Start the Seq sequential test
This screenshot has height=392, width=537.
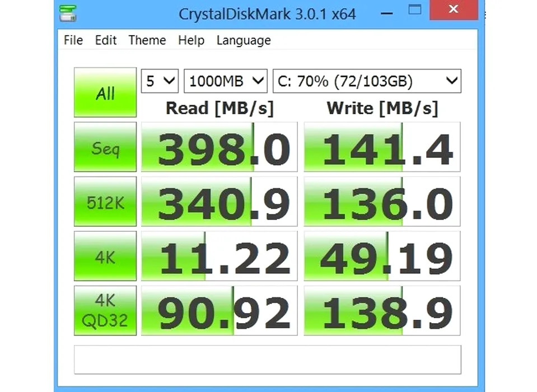[x=105, y=147]
